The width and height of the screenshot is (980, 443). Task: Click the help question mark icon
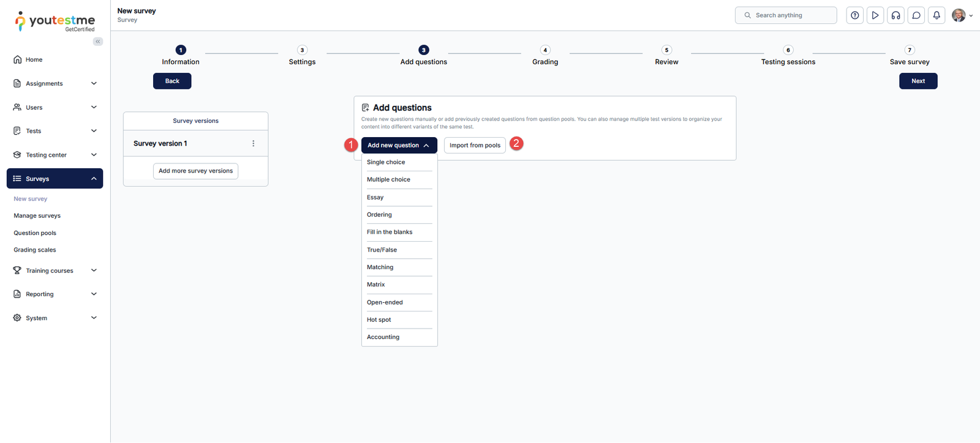click(854, 15)
